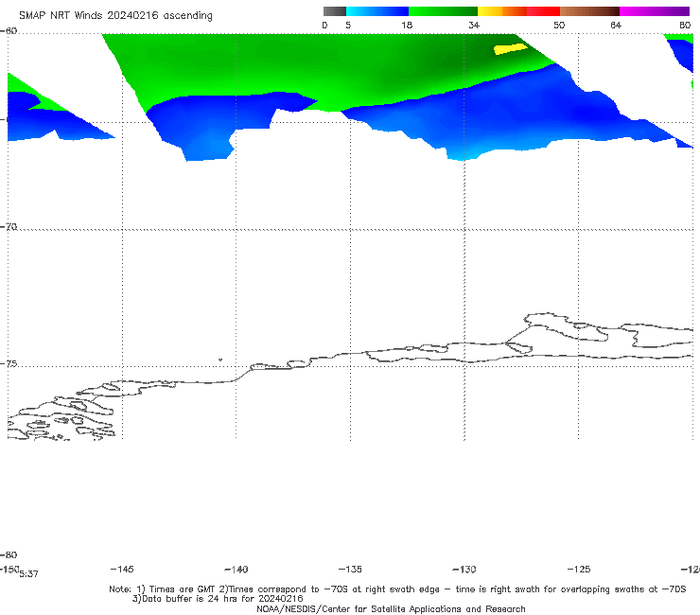Click the '34' label under the color bar
Viewport: 700px width, 615px height.
tap(474, 26)
